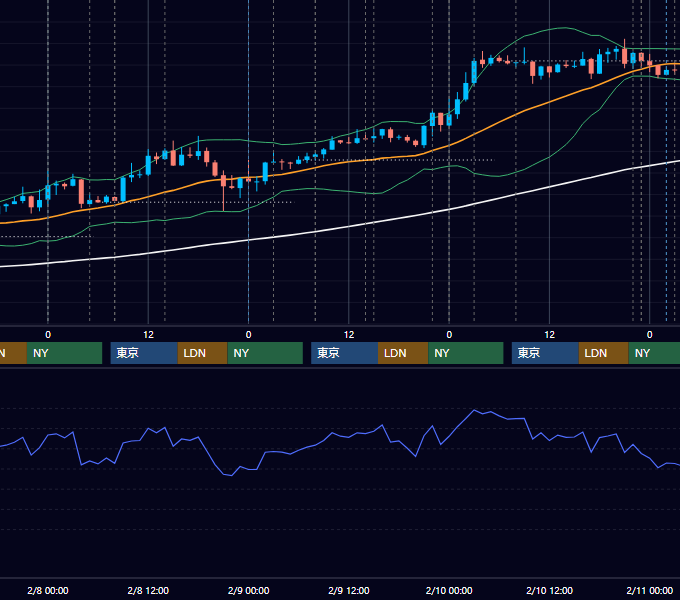Select the NY session block spanning 2/10 00:00
Image resolution: width=680 pixels, height=600 pixels.
pos(466,353)
